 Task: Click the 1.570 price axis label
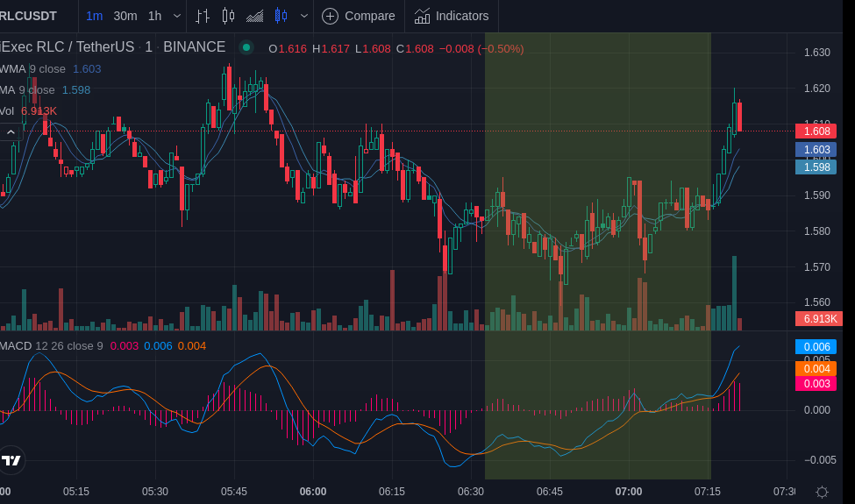click(x=816, y=267)
